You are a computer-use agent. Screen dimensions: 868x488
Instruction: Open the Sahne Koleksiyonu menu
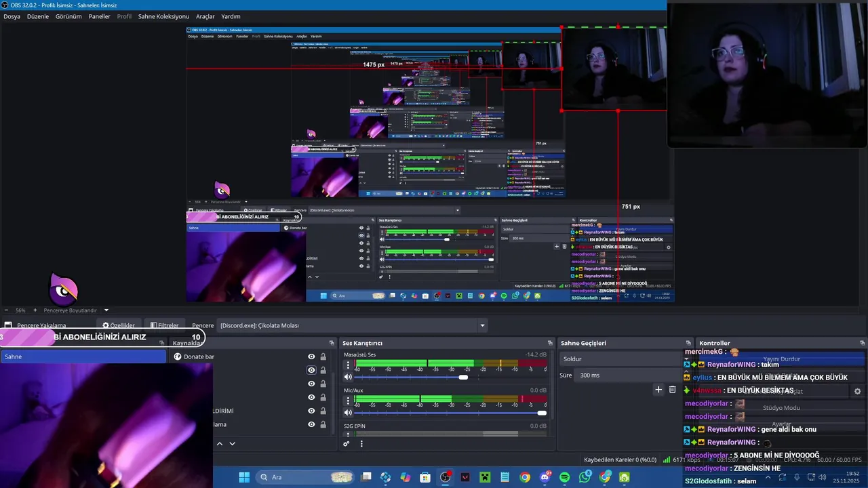click(163, 16)
